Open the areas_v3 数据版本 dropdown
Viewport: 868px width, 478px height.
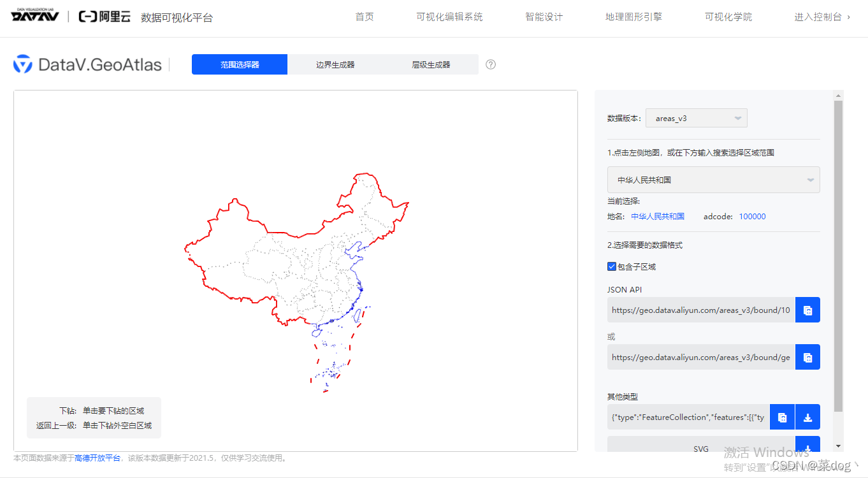[x=696, y=117]
